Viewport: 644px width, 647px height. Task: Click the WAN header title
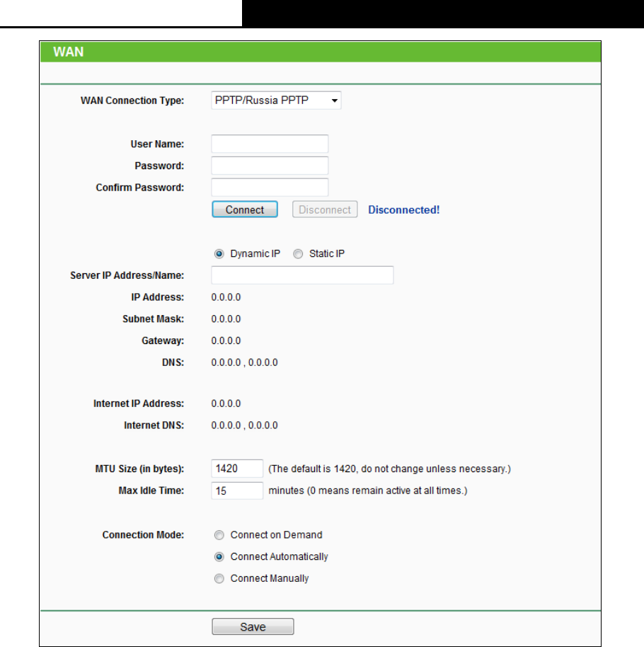click(69, 52)
